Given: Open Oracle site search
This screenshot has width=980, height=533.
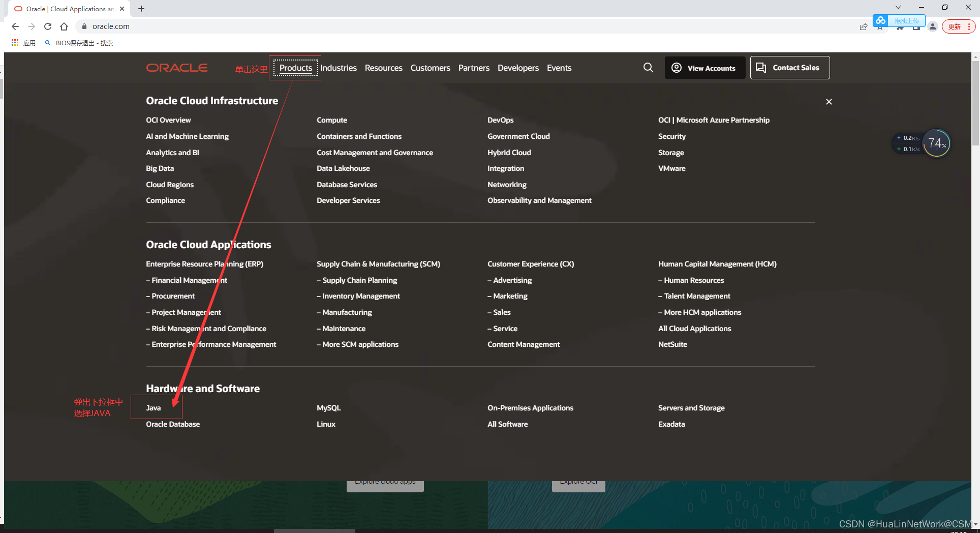Looking at the screenshot, I should pyautogui.click(x=648, y=68).
